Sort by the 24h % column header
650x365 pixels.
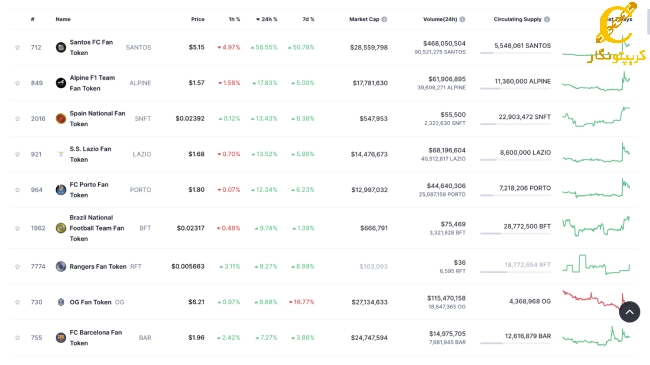click(267, 19)
